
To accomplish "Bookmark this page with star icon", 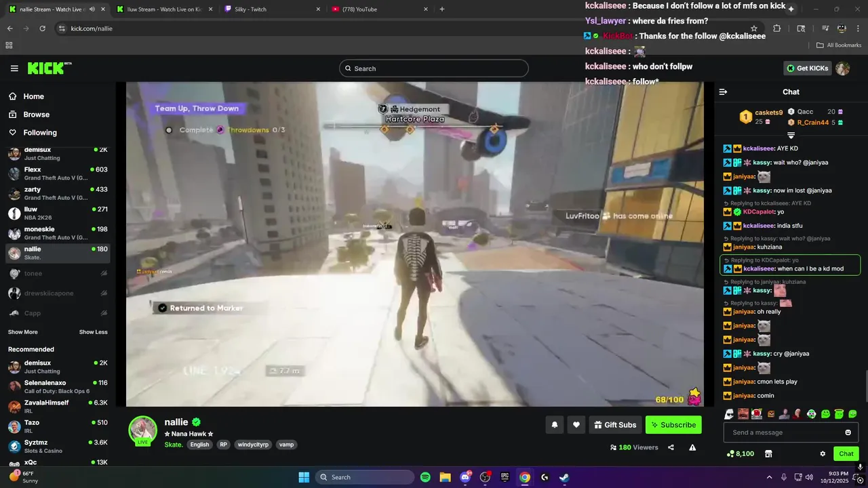I will click(754, 28).
